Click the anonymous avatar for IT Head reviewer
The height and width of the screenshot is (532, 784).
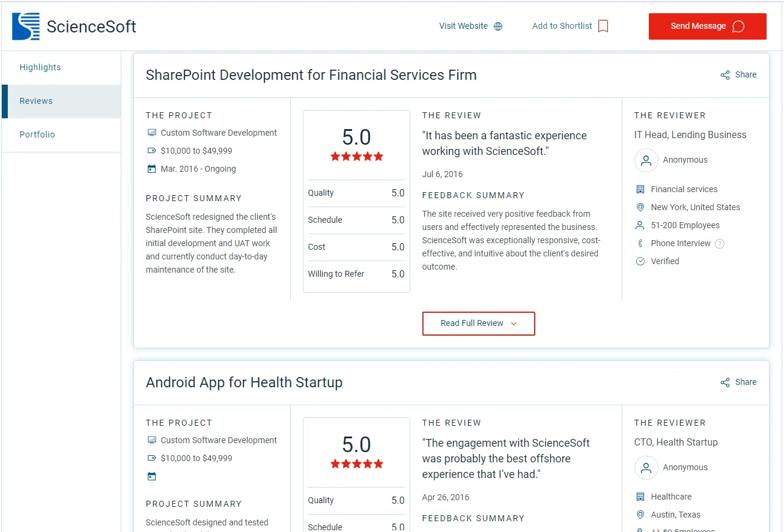[x=646, y=160]
